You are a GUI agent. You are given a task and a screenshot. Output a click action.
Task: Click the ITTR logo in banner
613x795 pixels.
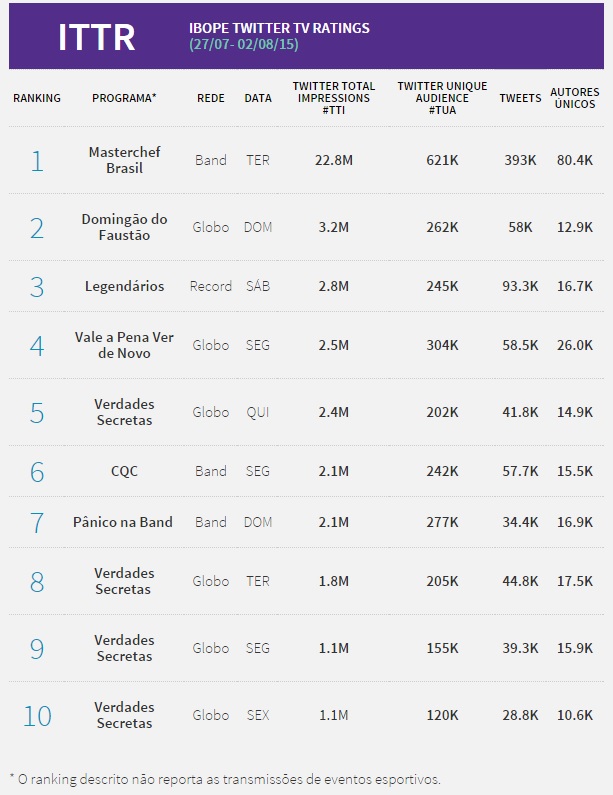tap(97, 37)
